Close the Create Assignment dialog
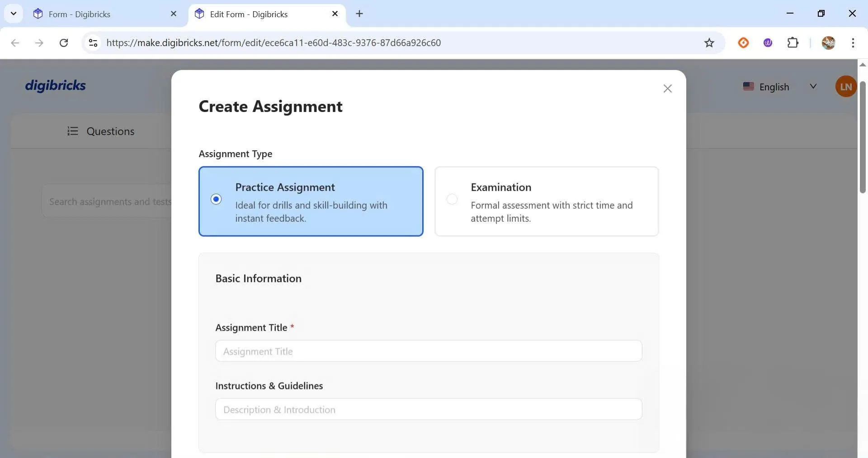 (667, 89)
